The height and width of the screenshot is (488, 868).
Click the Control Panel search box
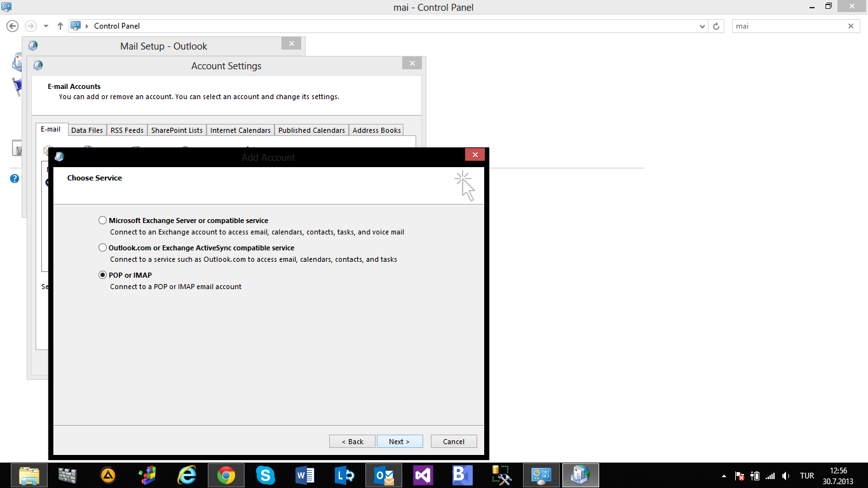(789, 26)
